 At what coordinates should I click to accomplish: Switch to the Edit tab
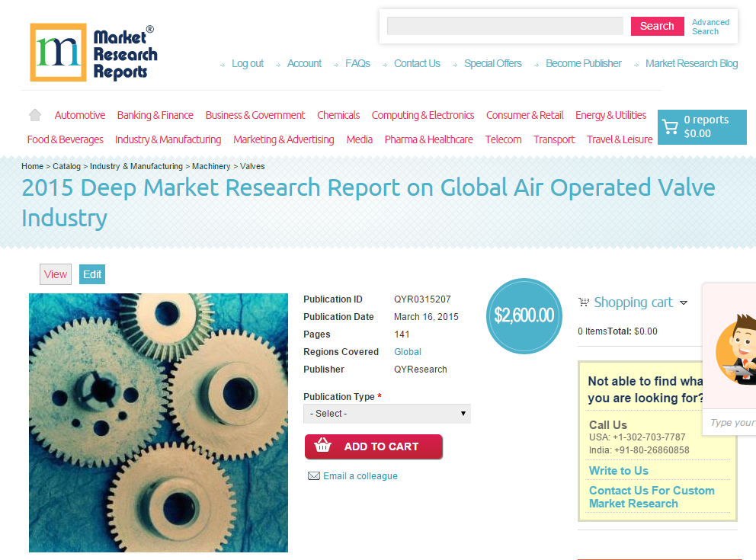click(x=91, y=274)
